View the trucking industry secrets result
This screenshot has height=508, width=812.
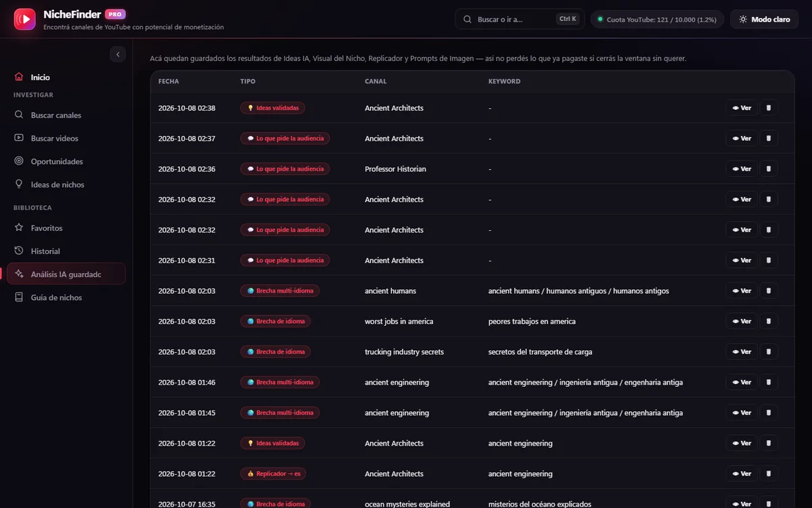(742, 352)
